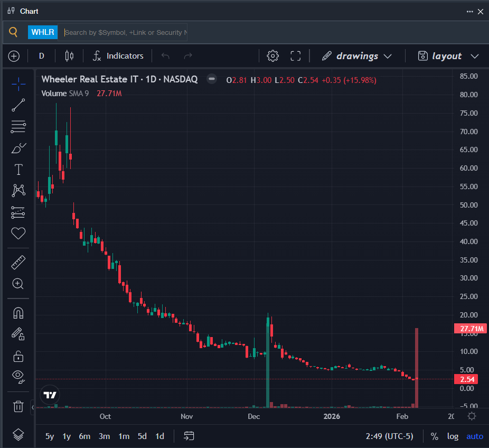Viewport: 489px width, 448px height.
Task: Select the trend line drawing tool
Action: click(18, 105)
